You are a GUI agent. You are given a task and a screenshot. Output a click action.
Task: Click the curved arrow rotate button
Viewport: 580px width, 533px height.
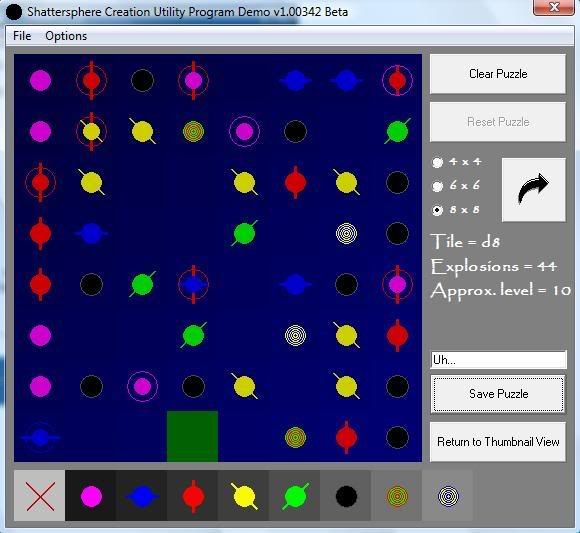click(x=533, y=190)
